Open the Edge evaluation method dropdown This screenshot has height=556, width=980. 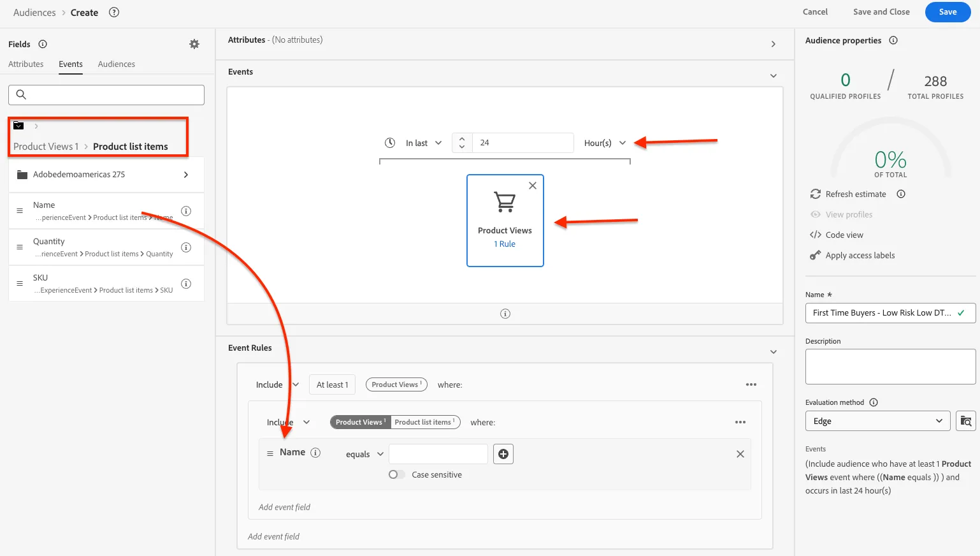[878, 421]
